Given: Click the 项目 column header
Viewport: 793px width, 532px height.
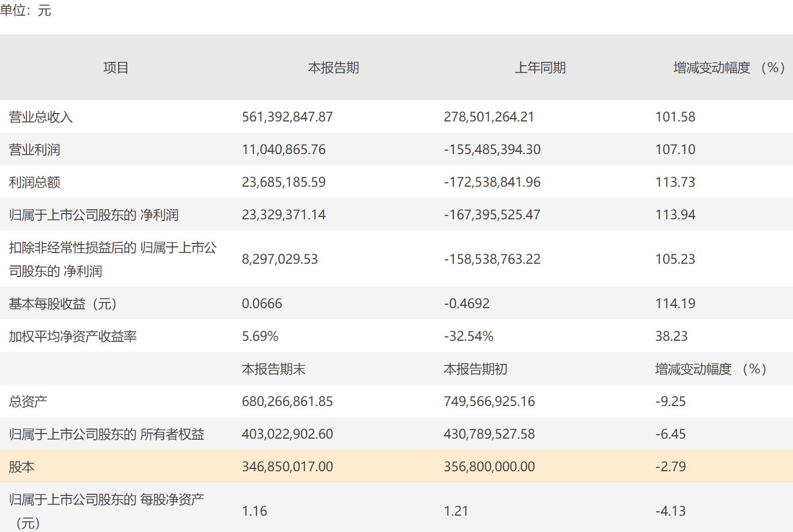Looking at the screenshot, I should (116, 68).
